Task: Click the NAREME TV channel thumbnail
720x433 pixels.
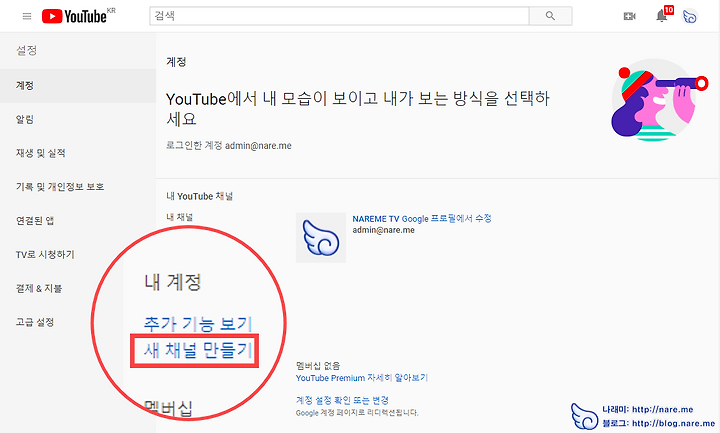Action: click(x=321, y=237)
